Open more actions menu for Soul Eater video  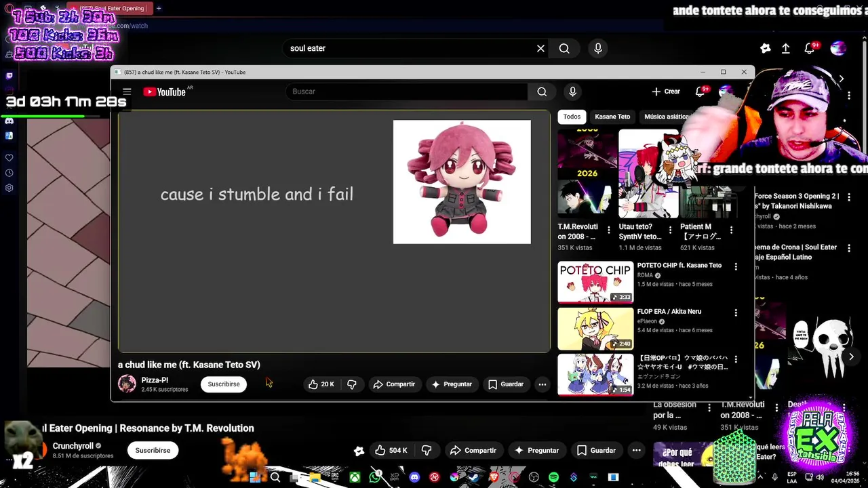[636, 450]
